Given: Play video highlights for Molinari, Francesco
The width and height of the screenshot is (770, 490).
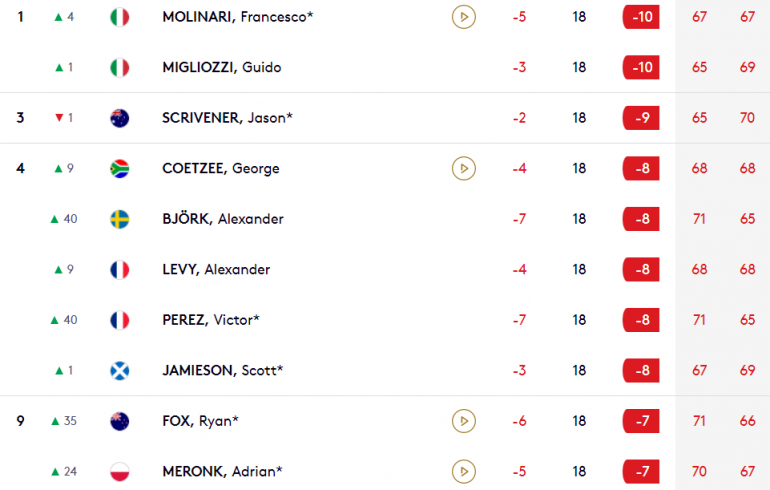Looking at the screenshot, I should point(464,17).
